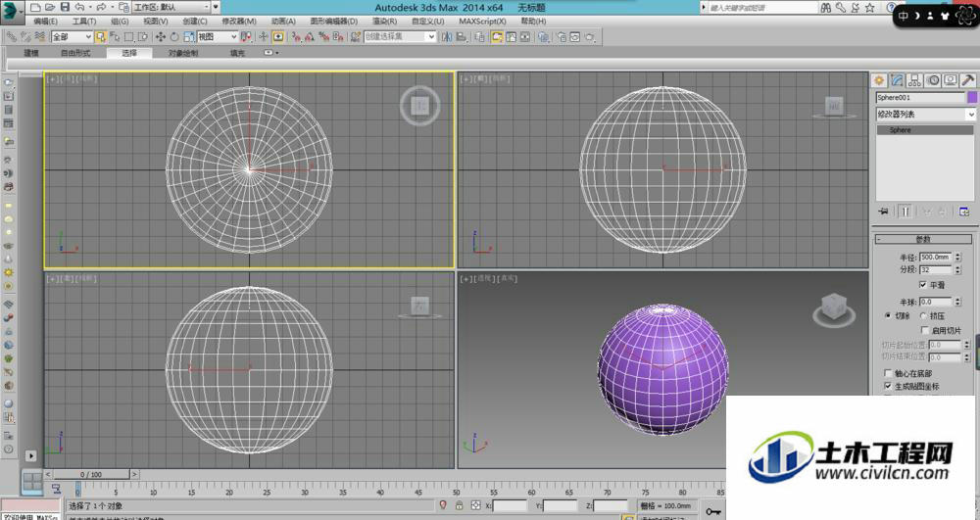Screen dimensions: 980x520
Task: Toggle the Angle Snap icon
Action: (x=309, y=37)
